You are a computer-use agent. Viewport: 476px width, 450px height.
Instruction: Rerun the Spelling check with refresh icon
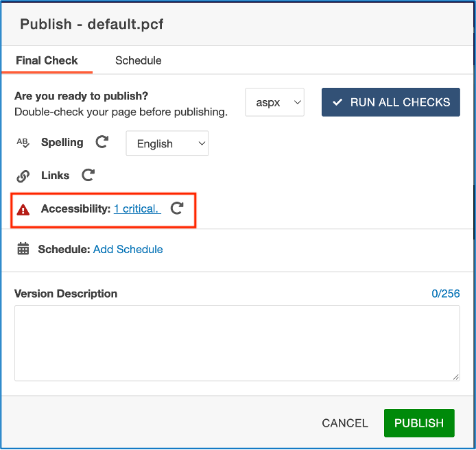tap(102, 143)
